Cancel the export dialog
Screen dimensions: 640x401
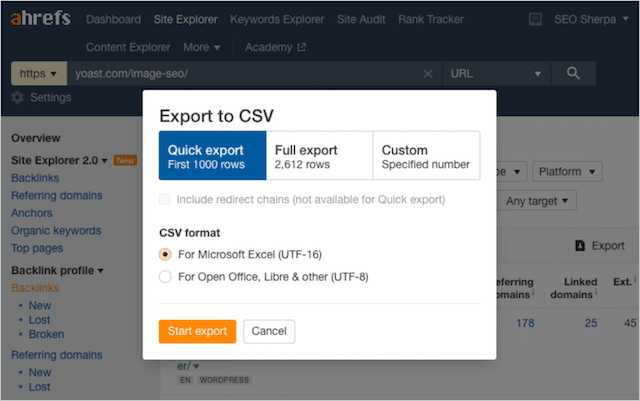click(269, 331)
